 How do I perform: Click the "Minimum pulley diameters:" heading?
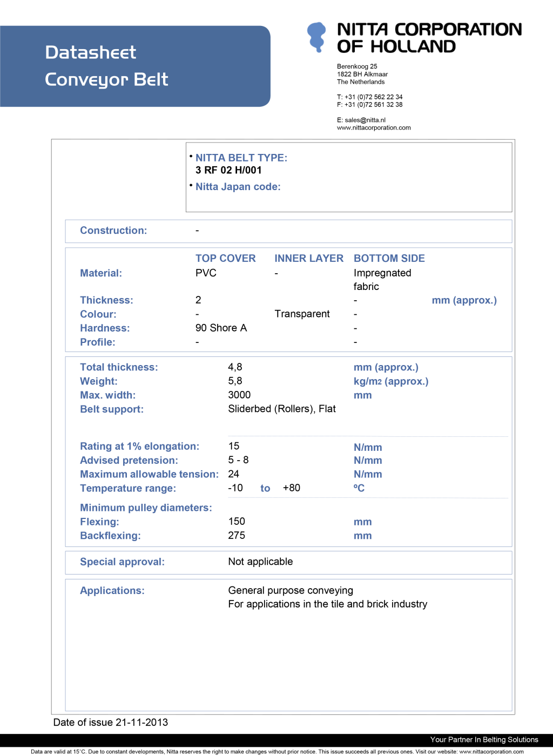146,508
